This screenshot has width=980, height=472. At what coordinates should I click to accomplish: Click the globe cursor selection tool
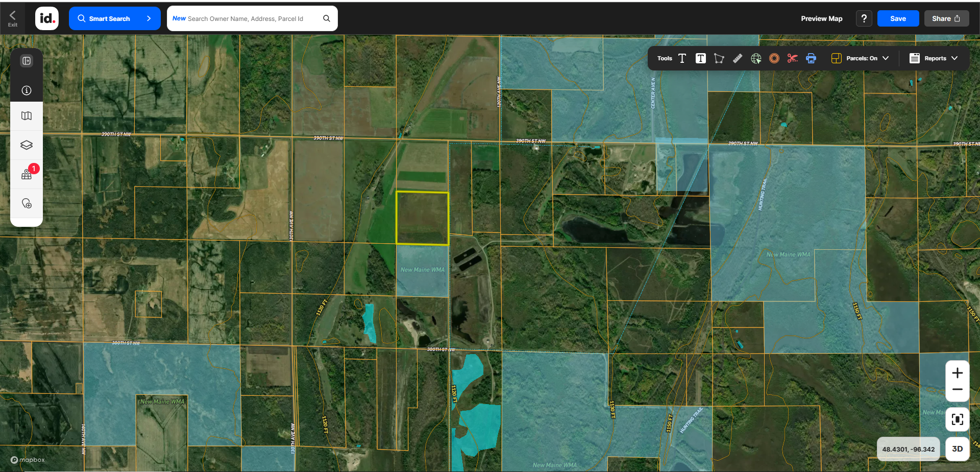coord(756,58)
